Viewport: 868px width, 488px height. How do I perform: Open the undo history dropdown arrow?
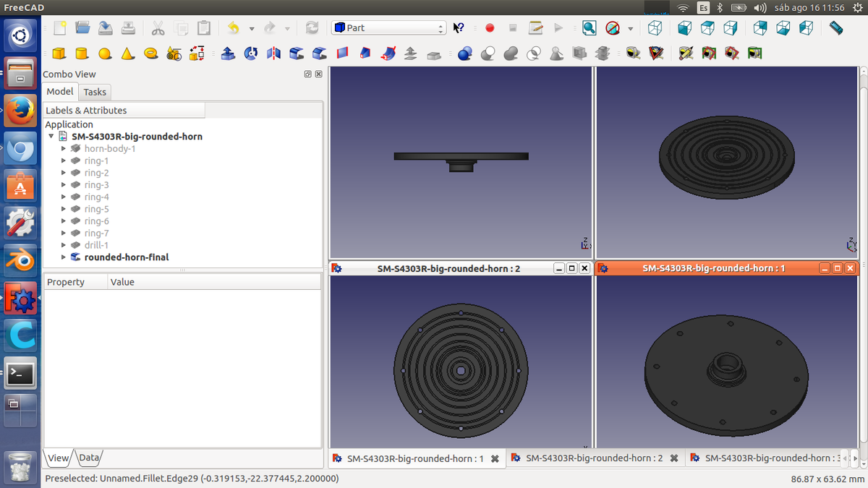pyautogui.click(x=252, y=29)
